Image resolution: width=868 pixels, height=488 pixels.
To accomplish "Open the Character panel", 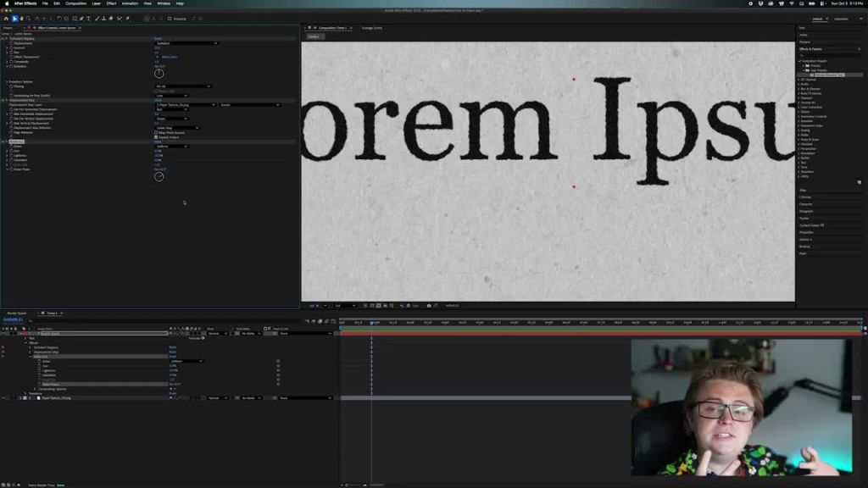I will click(806, 204).
